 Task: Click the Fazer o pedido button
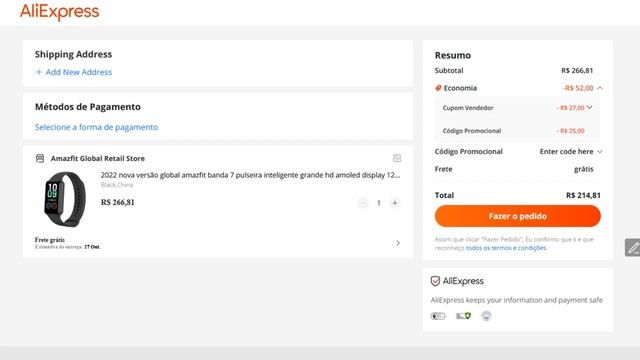click(x=518, y=216)
